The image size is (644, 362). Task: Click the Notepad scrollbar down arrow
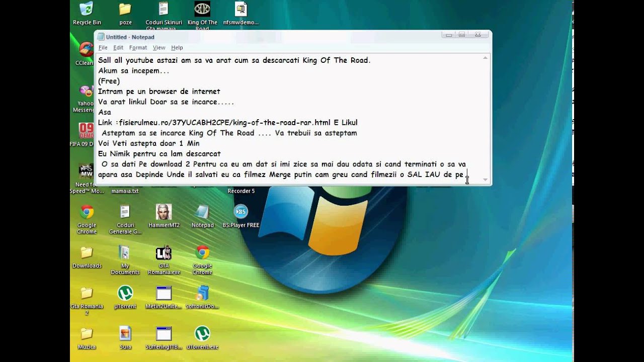tap(485, 179)
